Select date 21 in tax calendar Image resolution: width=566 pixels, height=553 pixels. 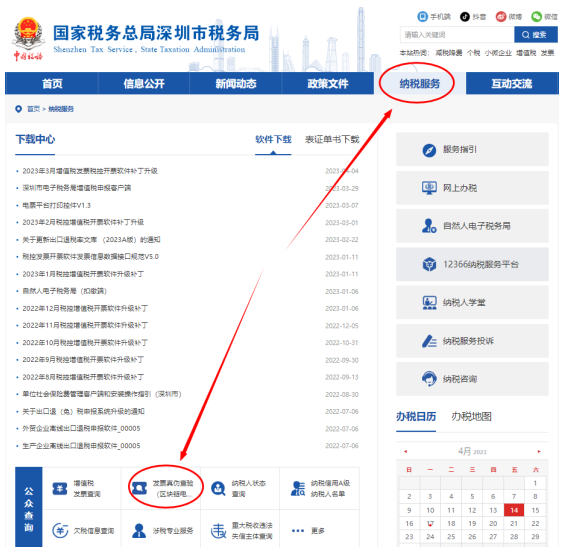[514, 523]
